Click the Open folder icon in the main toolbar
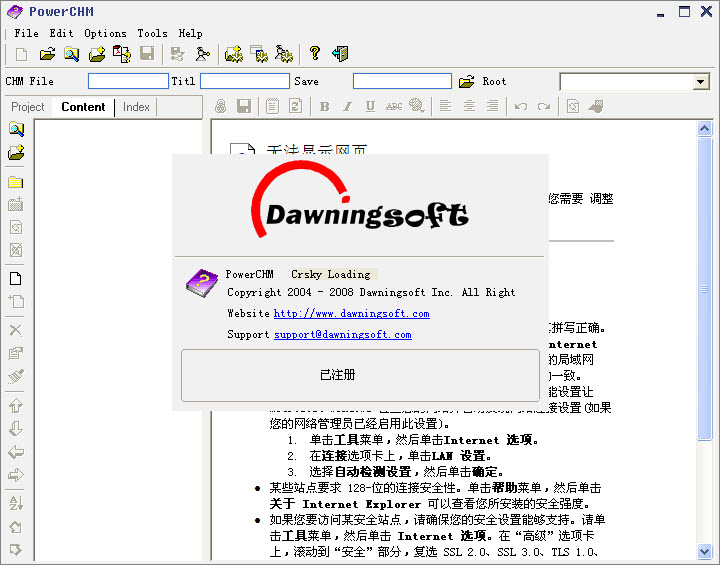The image size is (720, 565). [47, 54]
